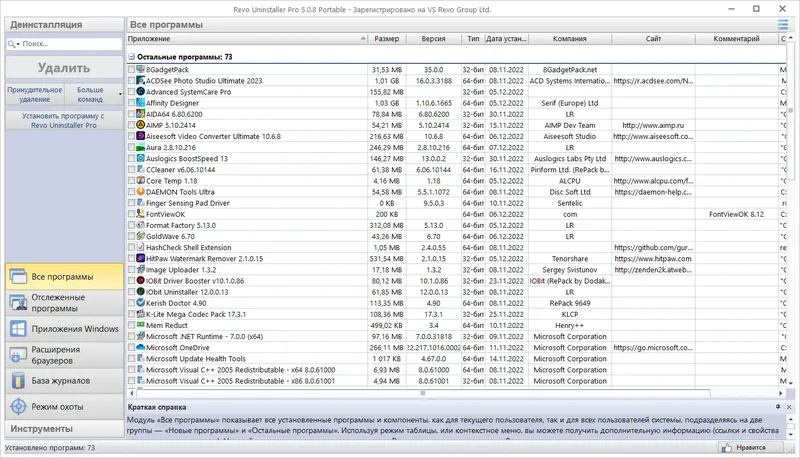Click the Mem Reduct icon
The image size is (800, 458).
[141, 325]
